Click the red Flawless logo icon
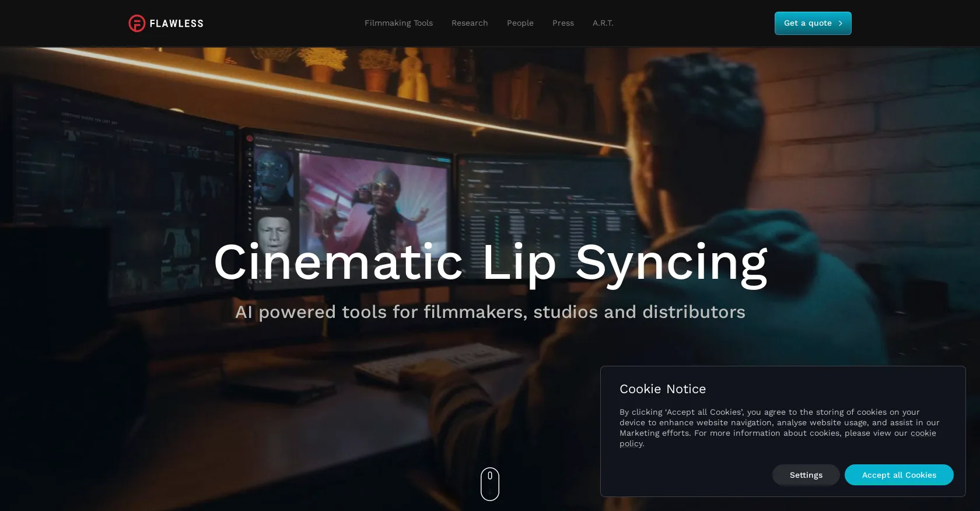 (136, 23)
